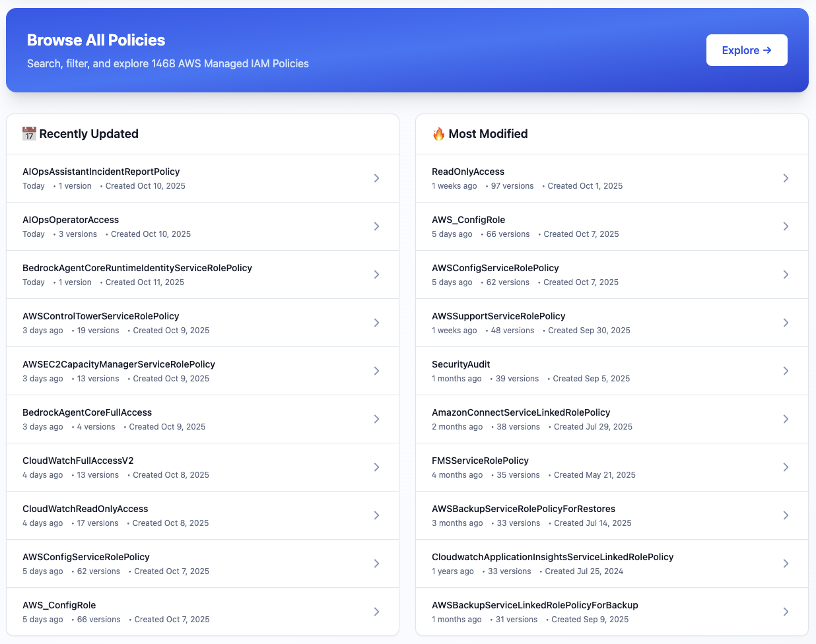Open AWS_ConfigRole in Most Modified list
Screen dimensions: 816x644
(x=469, y=220)
